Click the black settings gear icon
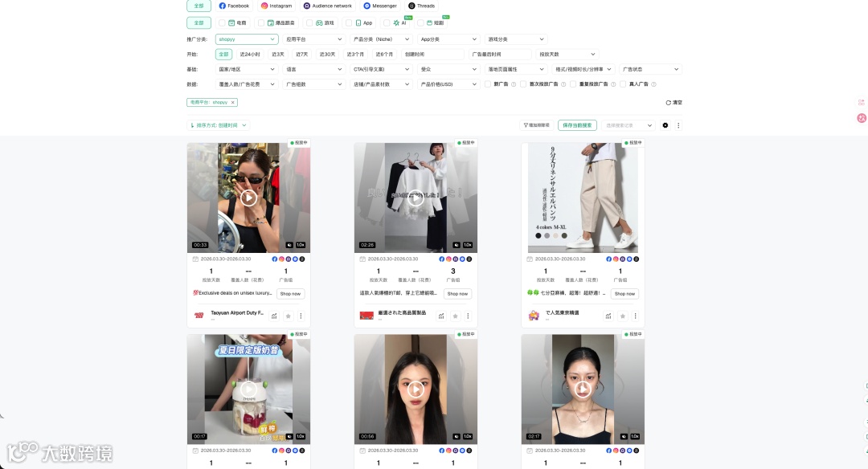 [665, 125]
